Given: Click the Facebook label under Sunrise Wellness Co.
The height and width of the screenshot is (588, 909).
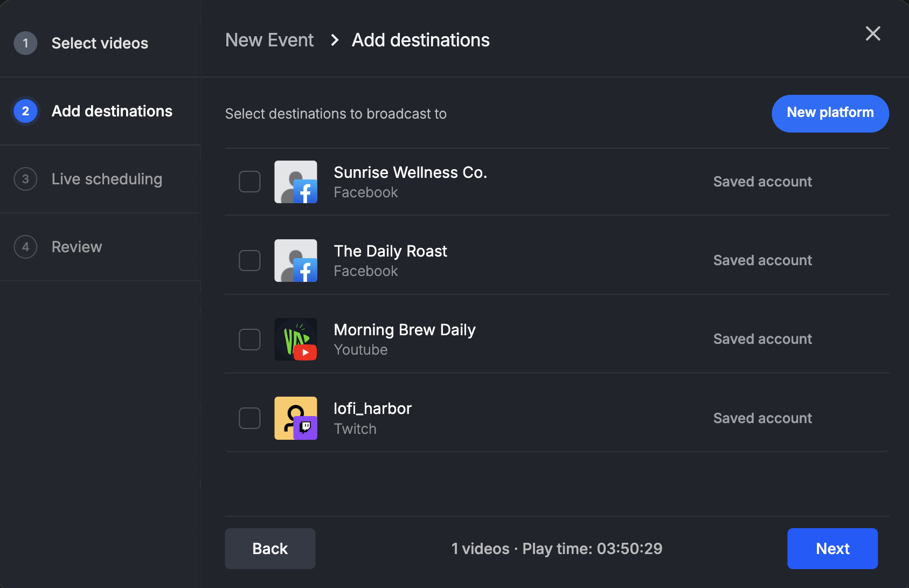Looking at the screenshot, I should pyautogui.click(x=366, y=192).
